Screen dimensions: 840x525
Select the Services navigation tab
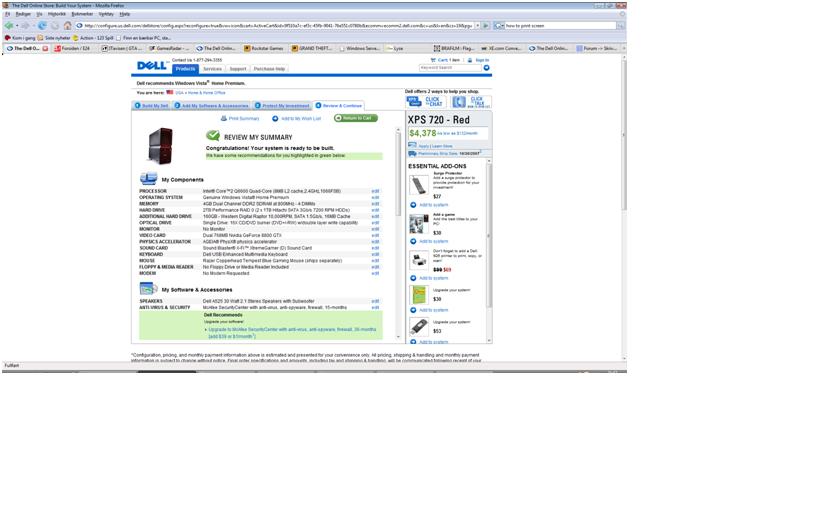point(212,69)
